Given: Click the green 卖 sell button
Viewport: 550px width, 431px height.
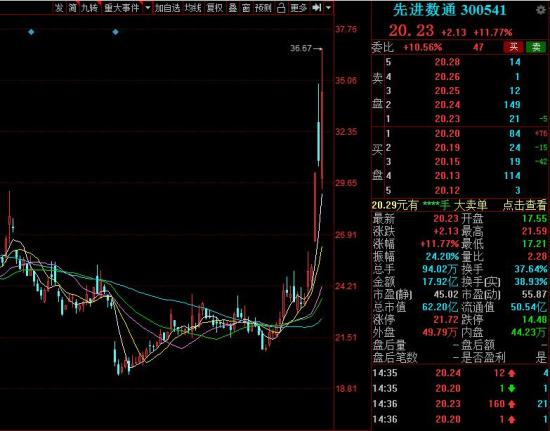Looking at the screenshot, I should click(x=536, y=47).
